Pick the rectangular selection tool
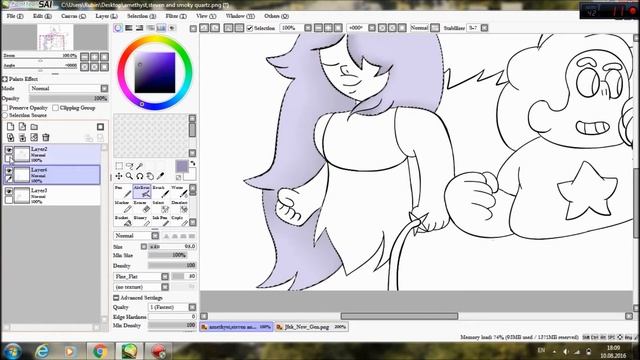 pos(119,166)
